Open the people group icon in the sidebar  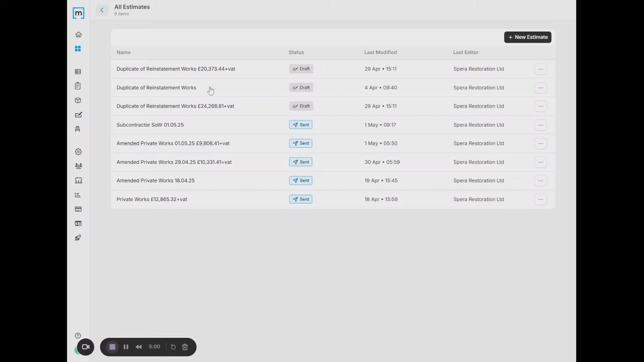[x=78, y=166]
